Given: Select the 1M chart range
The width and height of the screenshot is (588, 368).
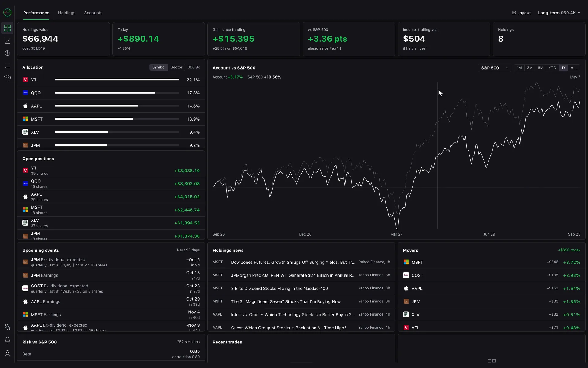Looking at the screenshot, I should pos(519,68).
